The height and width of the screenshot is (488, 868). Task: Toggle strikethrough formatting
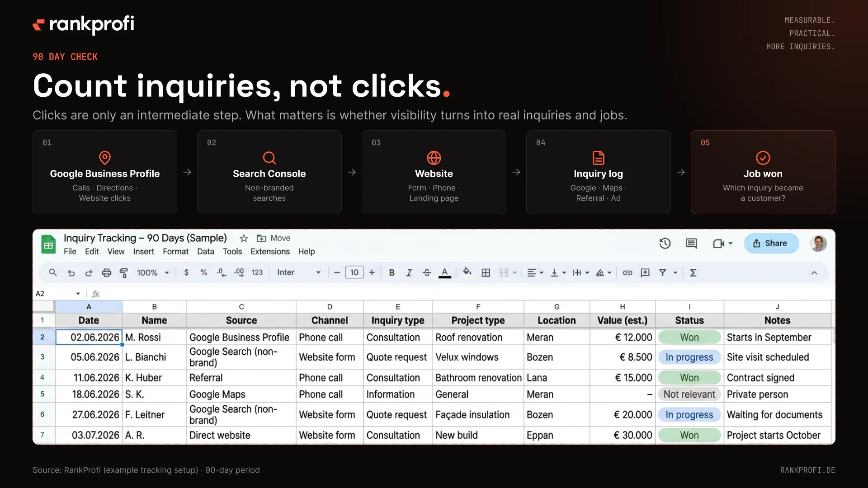pyautogui.click(x=427, y=272)
